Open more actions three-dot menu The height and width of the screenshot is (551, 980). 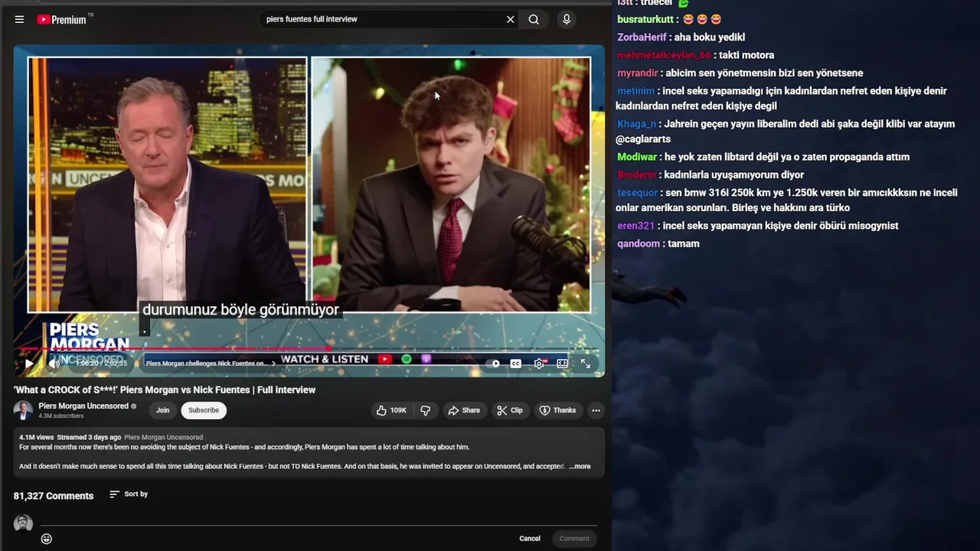[x=596, y=410]
